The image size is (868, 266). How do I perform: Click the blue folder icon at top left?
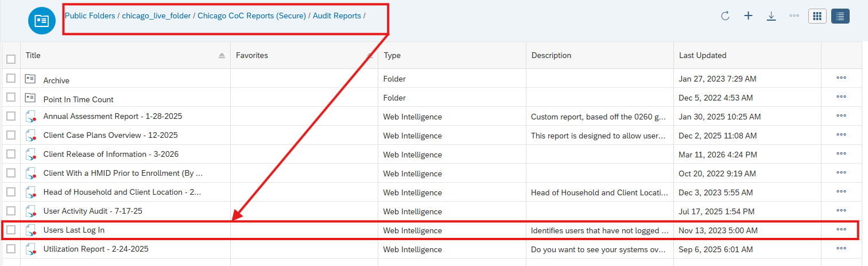[42, 21]
